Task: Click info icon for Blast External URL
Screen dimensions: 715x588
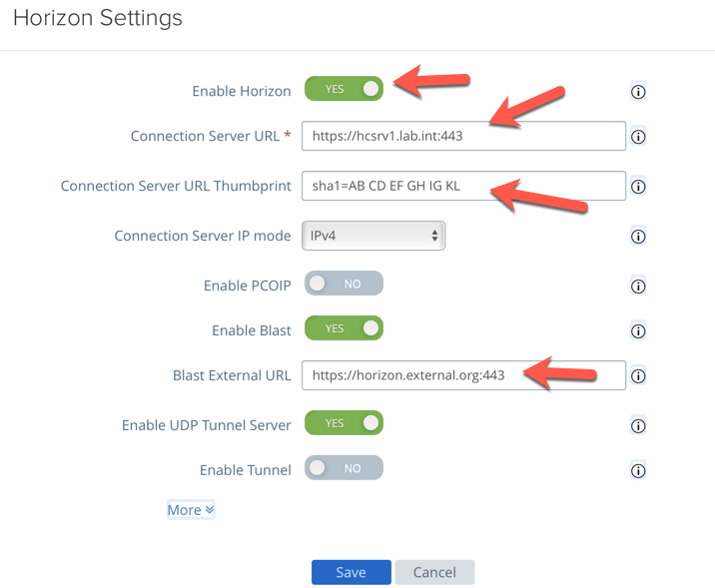Action: 639,376
